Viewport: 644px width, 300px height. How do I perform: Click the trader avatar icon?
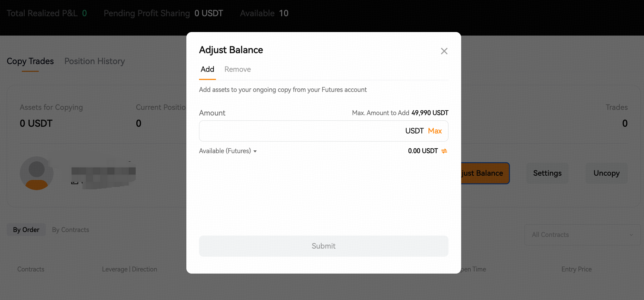tap(37, 173)
